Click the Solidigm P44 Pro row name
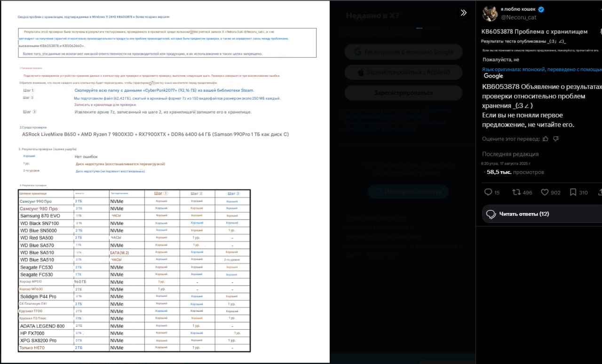602x364 pixels. pos(38,297)
